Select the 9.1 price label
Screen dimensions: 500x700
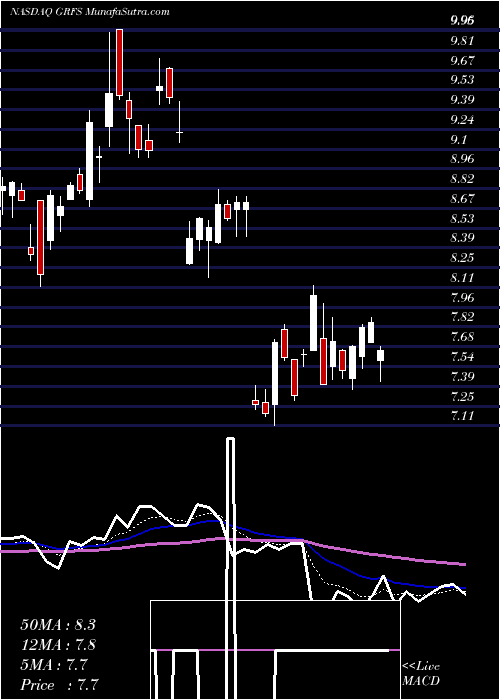coord(458,140)
